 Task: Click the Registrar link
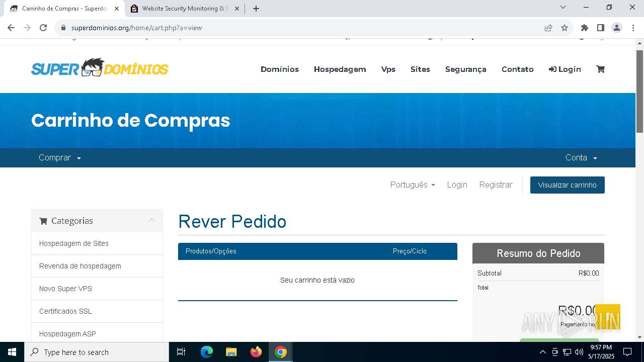(496, 185)
